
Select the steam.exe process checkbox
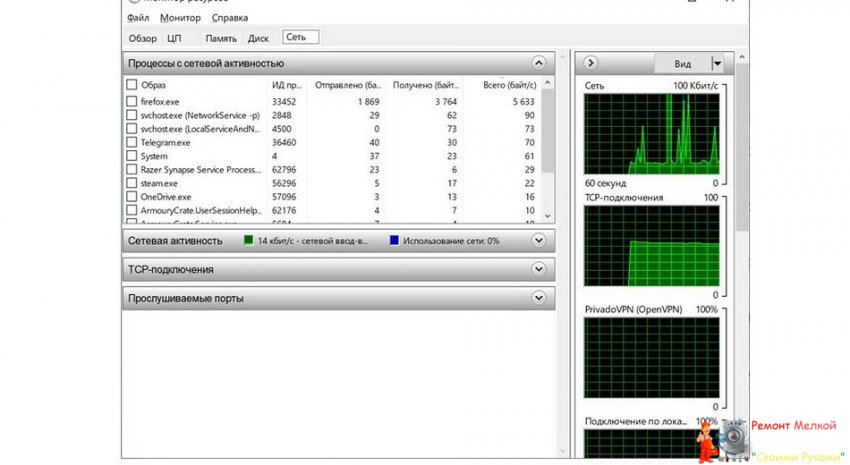click(132, 184)
